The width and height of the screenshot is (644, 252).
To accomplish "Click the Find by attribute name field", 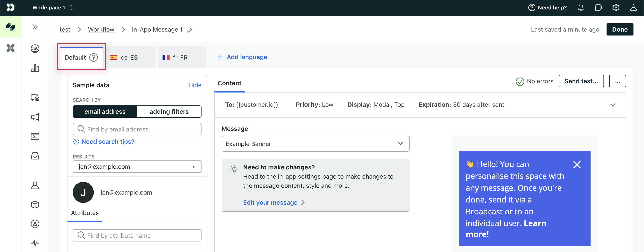I will click(x=137, y=235).
